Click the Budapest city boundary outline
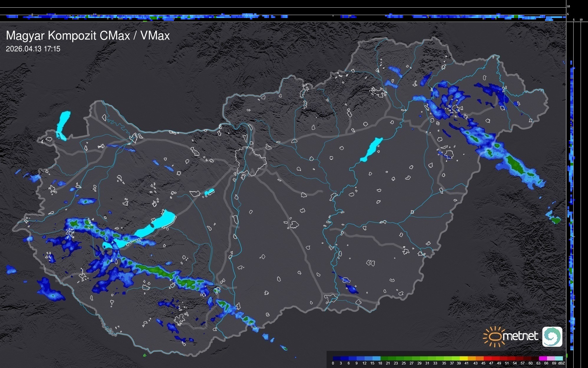Screen dimensions: 588x368 click(251, 161)
